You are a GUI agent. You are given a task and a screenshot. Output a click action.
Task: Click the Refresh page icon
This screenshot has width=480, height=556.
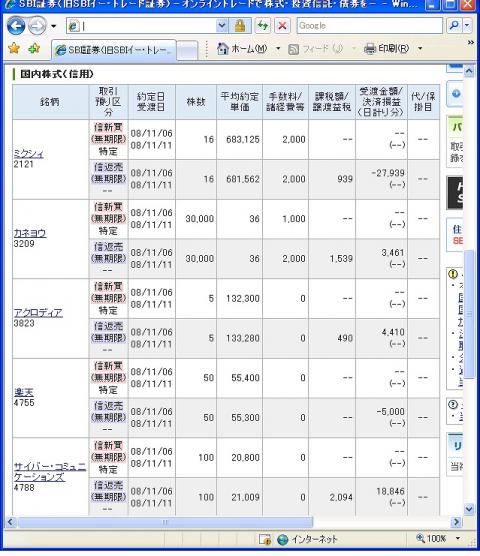click(x=263, y=26)
